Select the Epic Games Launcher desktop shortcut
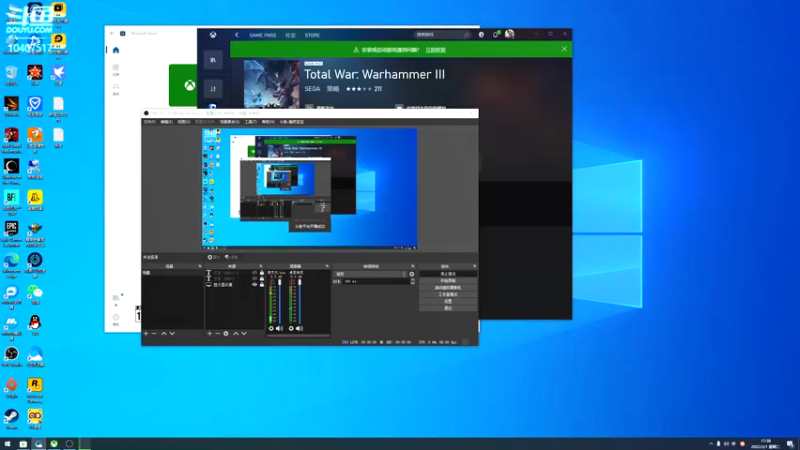Viewport: 800px width, 450px height. tap(11, 232)
